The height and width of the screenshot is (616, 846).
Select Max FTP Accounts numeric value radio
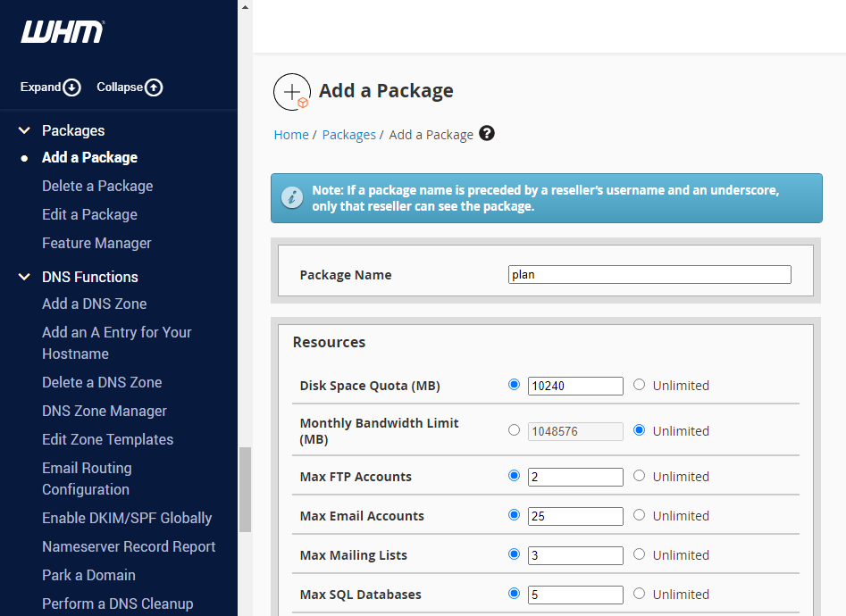coord(515,475)
